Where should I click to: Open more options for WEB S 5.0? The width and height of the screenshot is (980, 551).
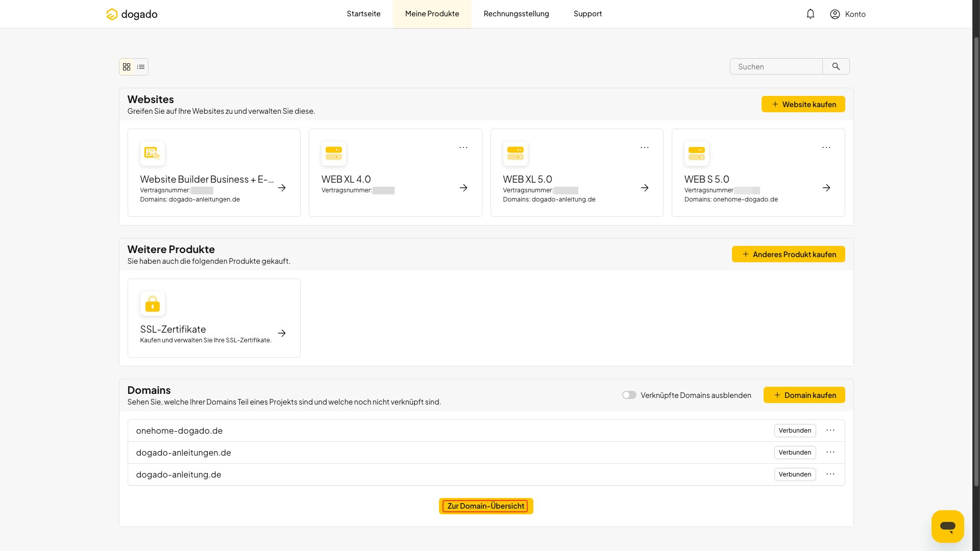click(x=826, y=147)
